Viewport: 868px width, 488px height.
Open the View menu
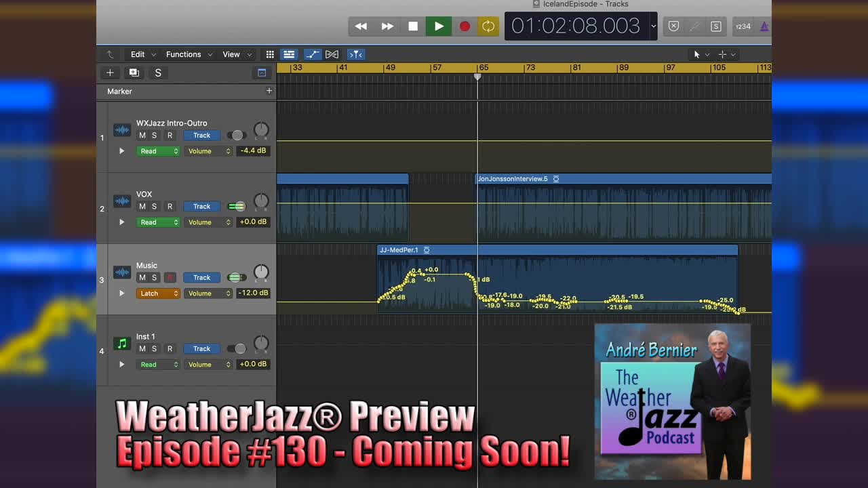237,54
